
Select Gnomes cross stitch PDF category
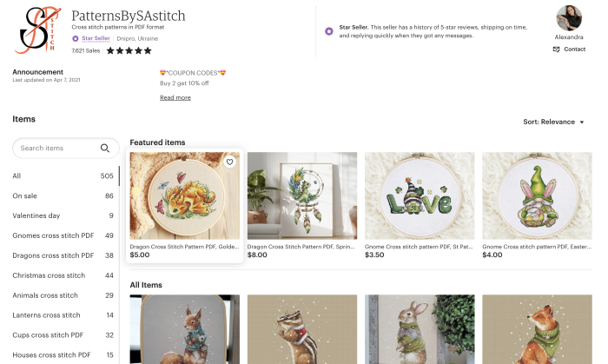pos(52,235)
